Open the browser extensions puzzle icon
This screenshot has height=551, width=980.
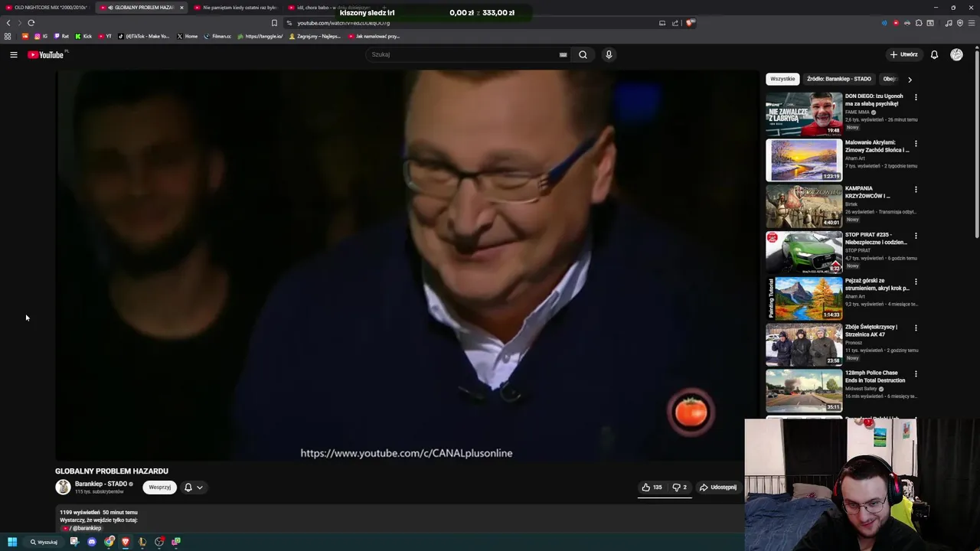(919, 23)
